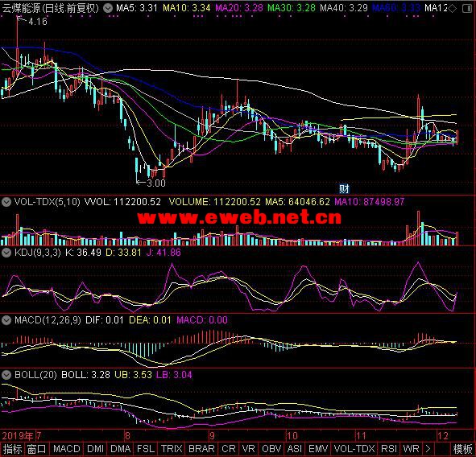Show more indicators with the right arrow
Image resolution: width=476 pixels, height=457 pixels.
pos(428,449)
